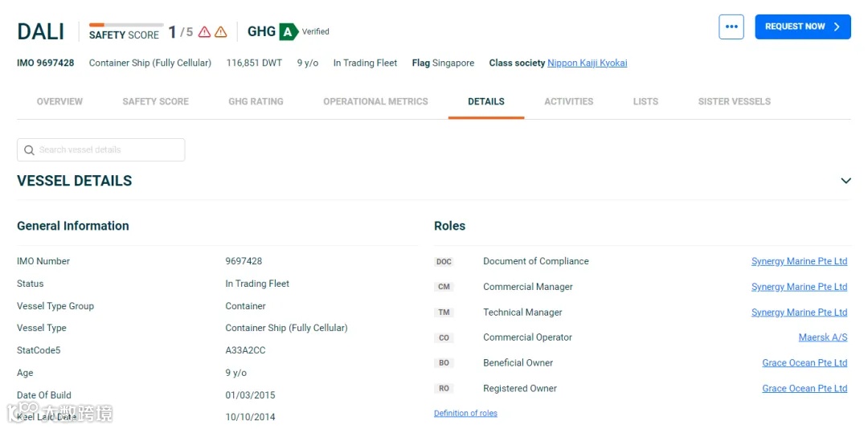Click the orange warning triangle icon
The image size is (868, 429).
coord(221,32)
